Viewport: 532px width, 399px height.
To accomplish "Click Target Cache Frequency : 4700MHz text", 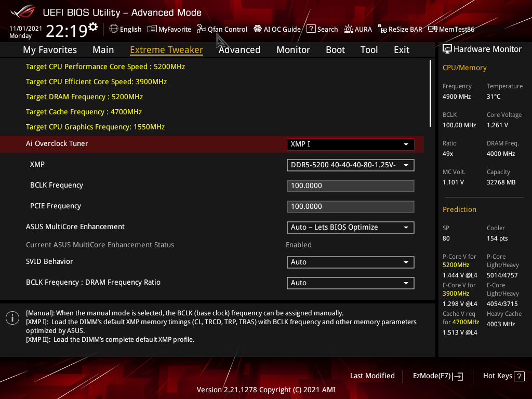I will [84, 112].
